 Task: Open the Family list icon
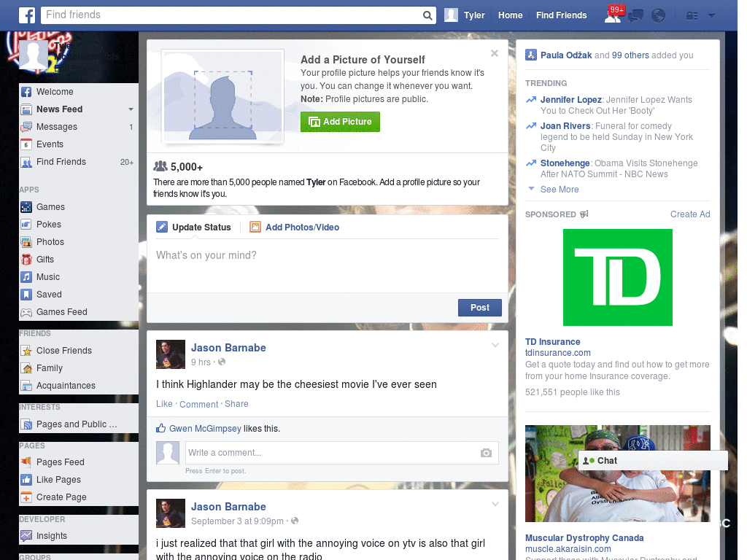click(26, 368)
